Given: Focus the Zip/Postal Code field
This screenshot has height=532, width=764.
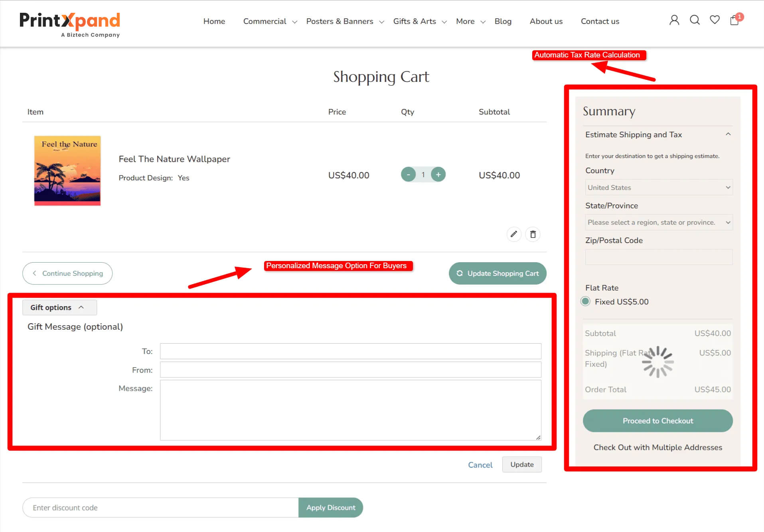Looking at the screenshot, I should tap(658, 257).
